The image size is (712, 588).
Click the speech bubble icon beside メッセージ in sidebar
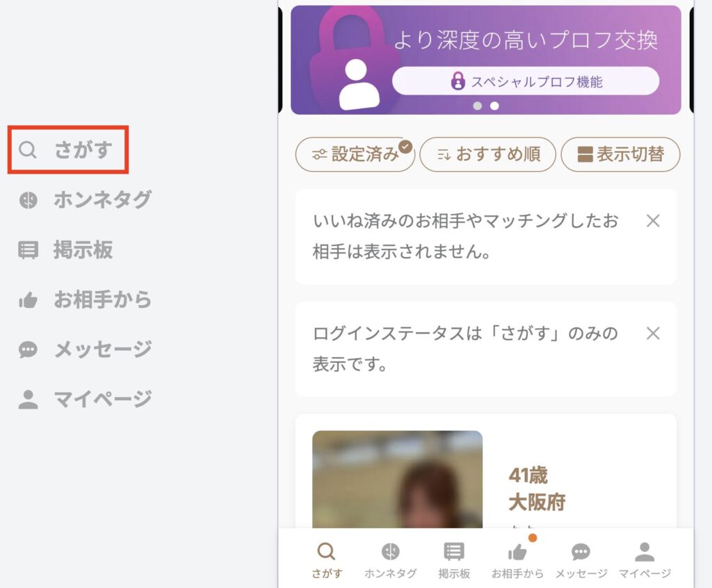click(x=28, y=350)
